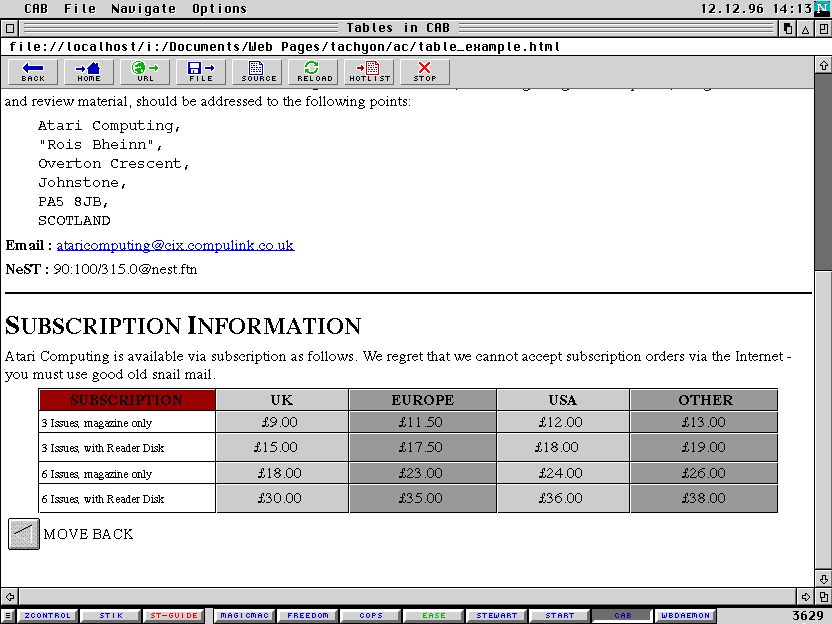Viewport: 832px width, 624px height.
Task: Click the File toolbar icon
Action: (x=201, y=72)
